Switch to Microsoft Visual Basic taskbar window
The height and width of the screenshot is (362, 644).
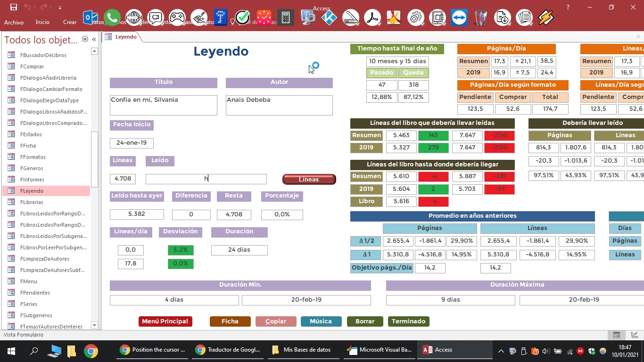point(380,350)
